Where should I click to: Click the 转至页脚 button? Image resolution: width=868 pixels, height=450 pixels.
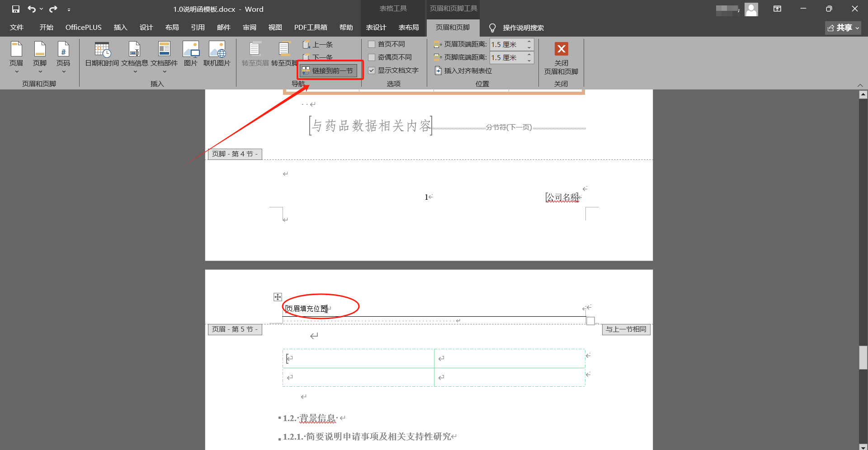(284, 54)
